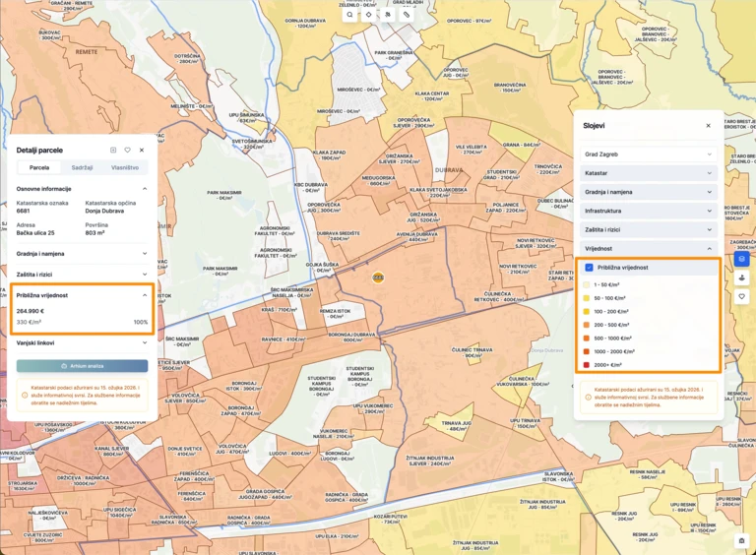Switch to the Vlasništvo tab

click(125, 168)
